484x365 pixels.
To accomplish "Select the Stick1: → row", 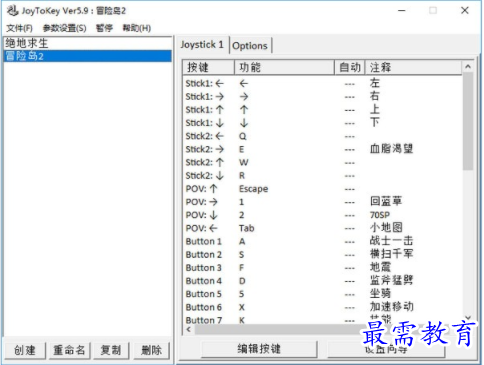I will pos(322,97).
